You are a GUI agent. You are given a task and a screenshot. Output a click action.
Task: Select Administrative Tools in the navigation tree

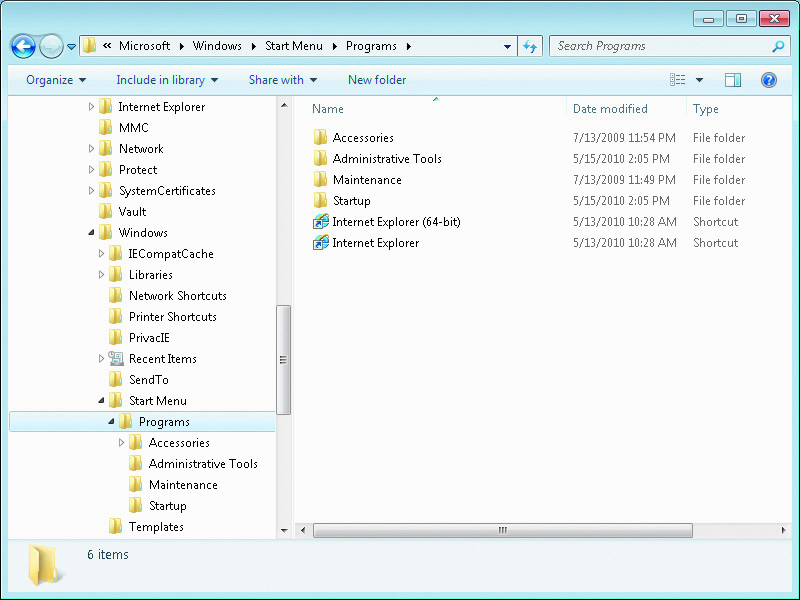click(203, 464)
